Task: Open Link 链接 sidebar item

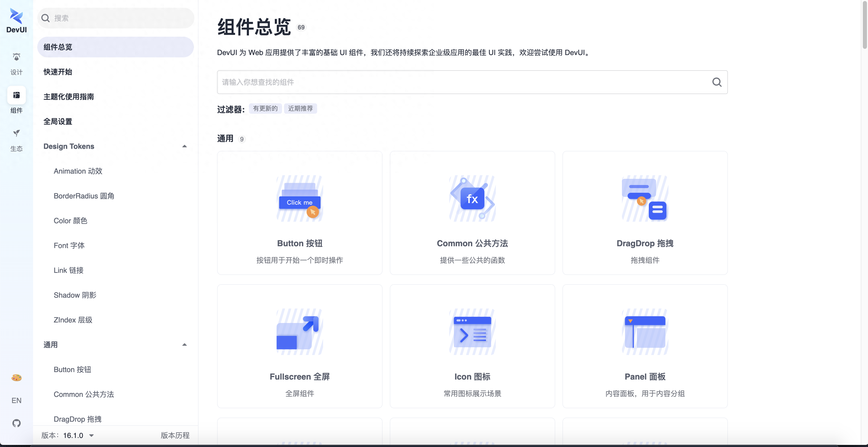Action: [x=68, y=271]
